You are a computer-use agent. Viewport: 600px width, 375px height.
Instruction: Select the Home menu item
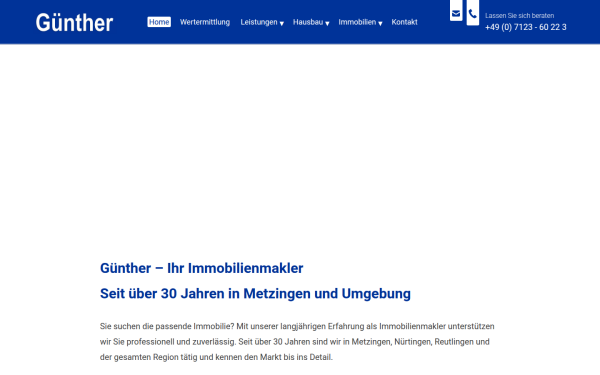pyautogui.click(x=159, y=22)
